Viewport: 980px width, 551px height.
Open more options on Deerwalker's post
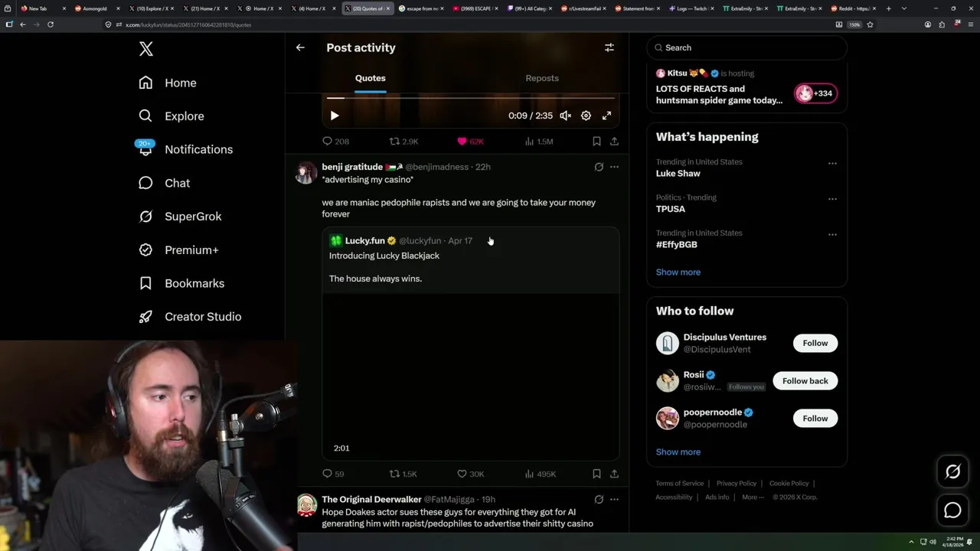click(614, 500)
